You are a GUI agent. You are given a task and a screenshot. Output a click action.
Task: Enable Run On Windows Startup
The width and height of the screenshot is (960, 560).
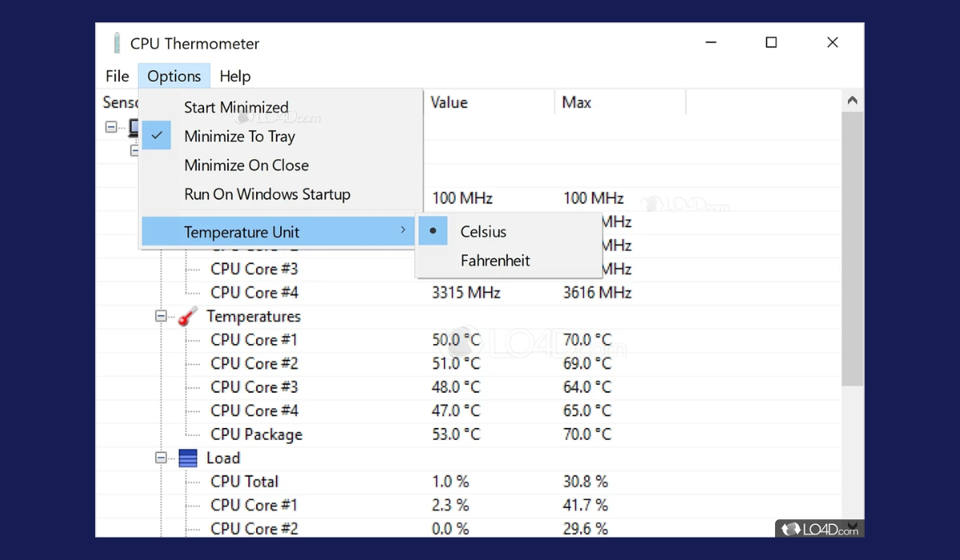280,194
